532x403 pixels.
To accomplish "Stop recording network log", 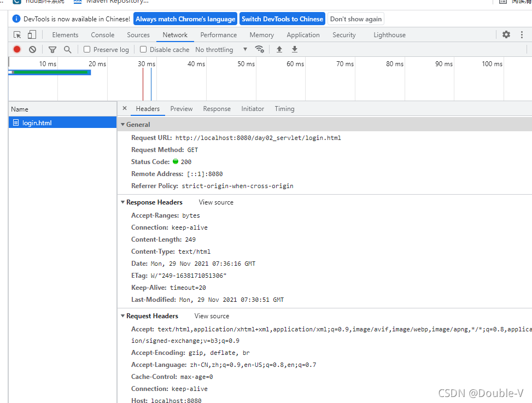I will coord(17,49).
